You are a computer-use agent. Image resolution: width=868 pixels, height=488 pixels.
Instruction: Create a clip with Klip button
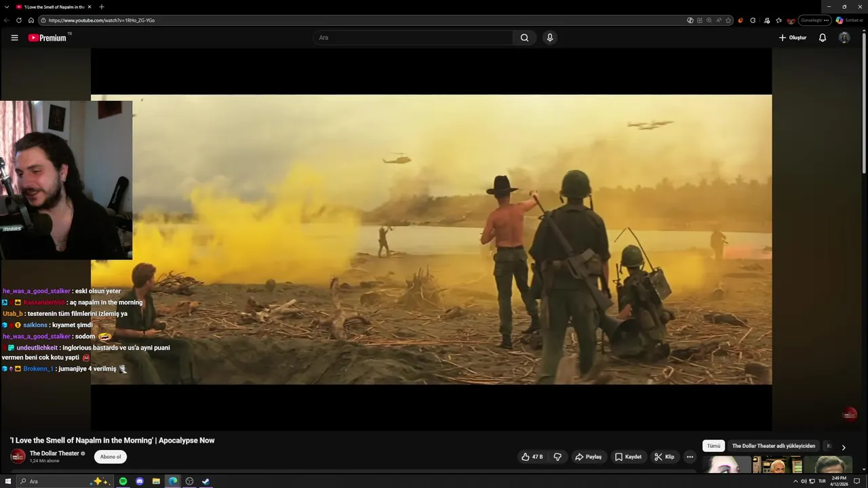tap(665, 457)
